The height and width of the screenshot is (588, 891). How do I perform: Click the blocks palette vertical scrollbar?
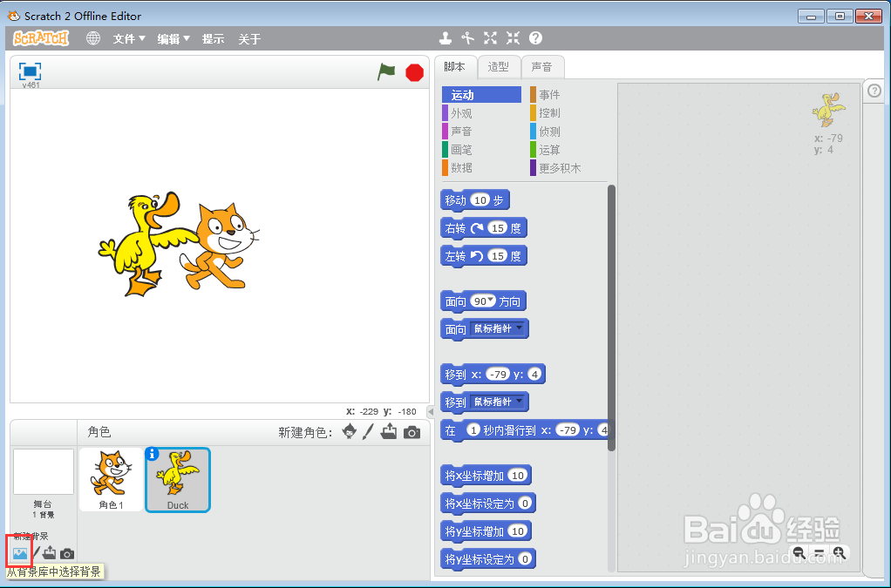(611, 318)
